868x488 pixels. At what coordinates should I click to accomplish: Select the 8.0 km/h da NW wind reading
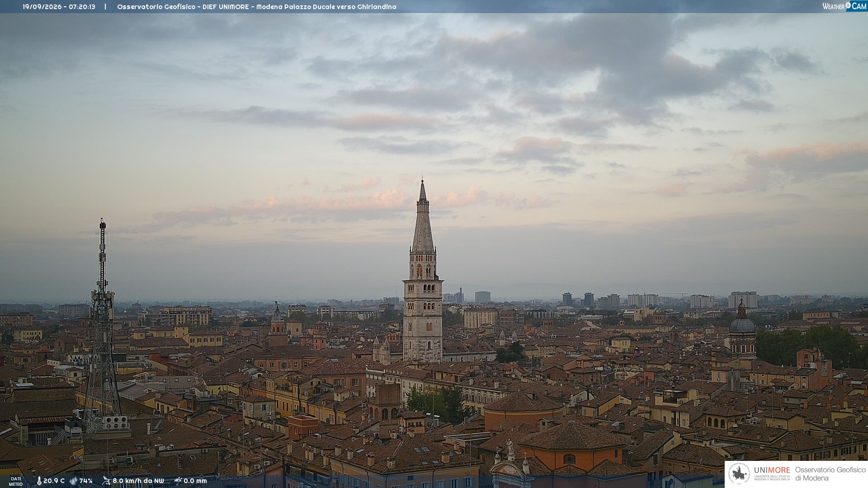138,481
